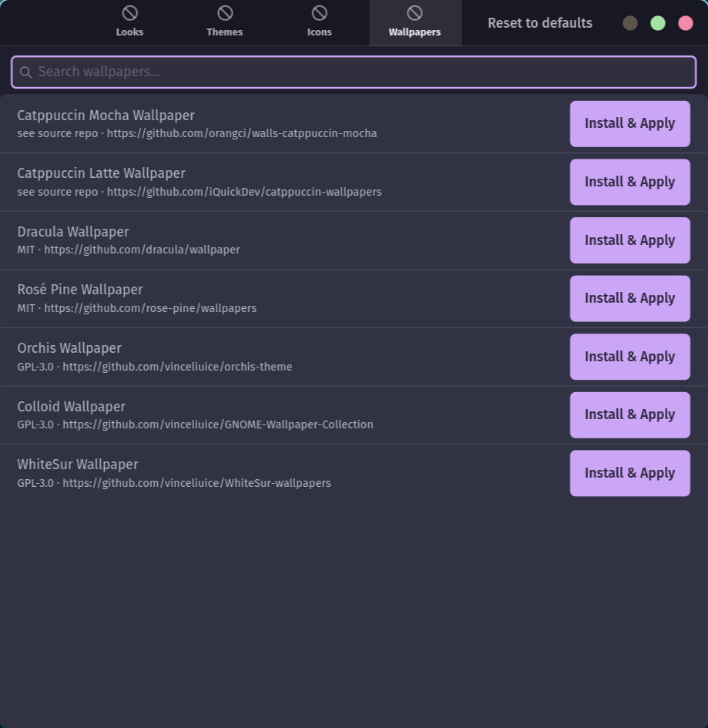
Task: Install & Apply WhiteSur Wallpaper
Action: [x=629, y=473]
